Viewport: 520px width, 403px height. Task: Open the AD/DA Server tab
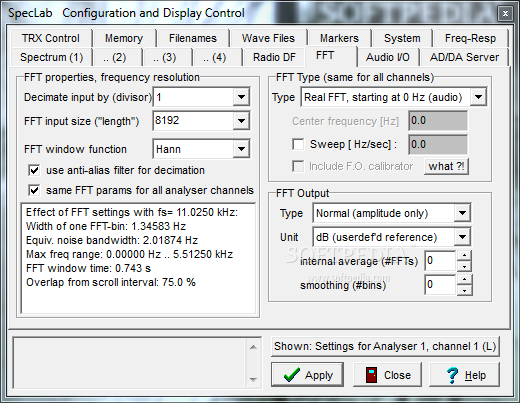(464, 57)
